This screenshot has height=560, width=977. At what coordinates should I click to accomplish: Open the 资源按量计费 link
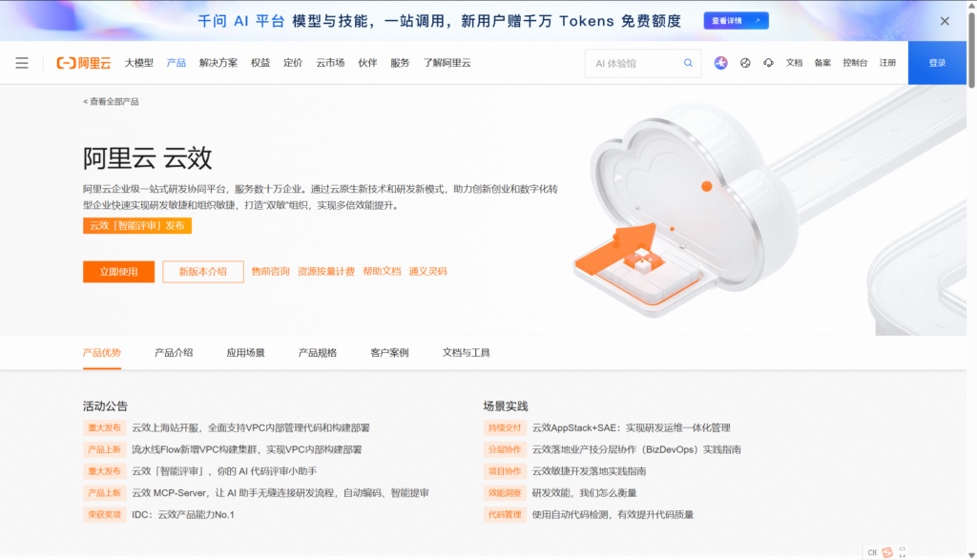pyautogui.click(x=326, y=272)
